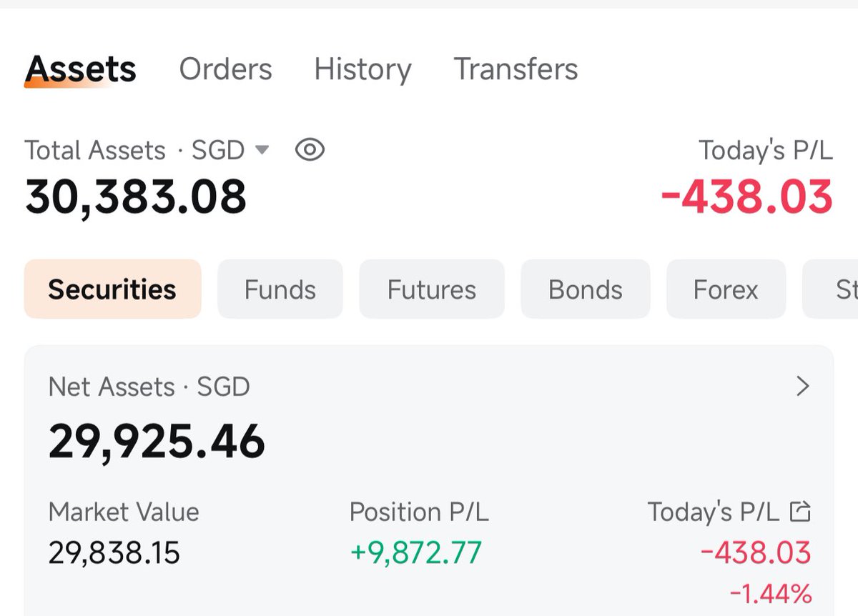Tap the -1.44% daily change percentage

(x=771, y=592)
